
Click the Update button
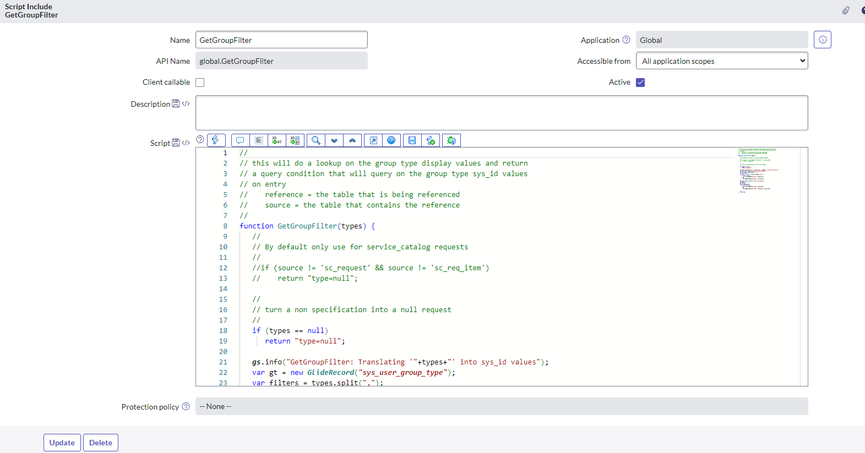[62, 443]
